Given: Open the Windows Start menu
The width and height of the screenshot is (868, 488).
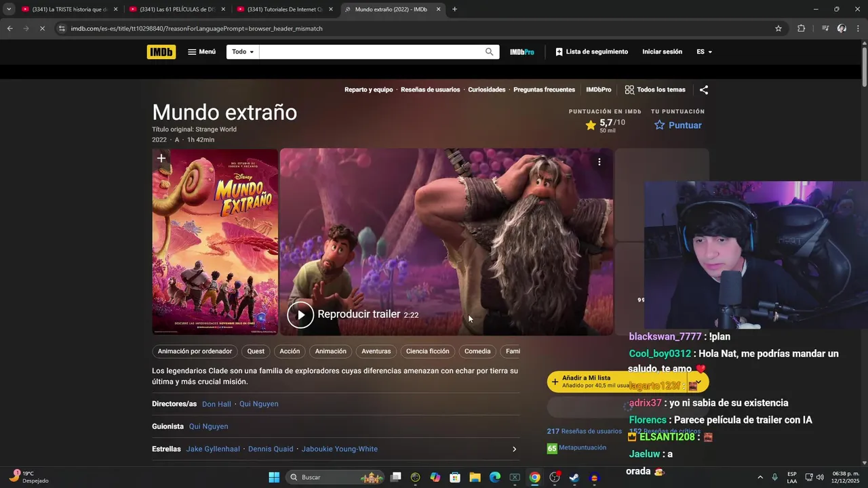Looking at the screenshot, I should coord(274,477).
